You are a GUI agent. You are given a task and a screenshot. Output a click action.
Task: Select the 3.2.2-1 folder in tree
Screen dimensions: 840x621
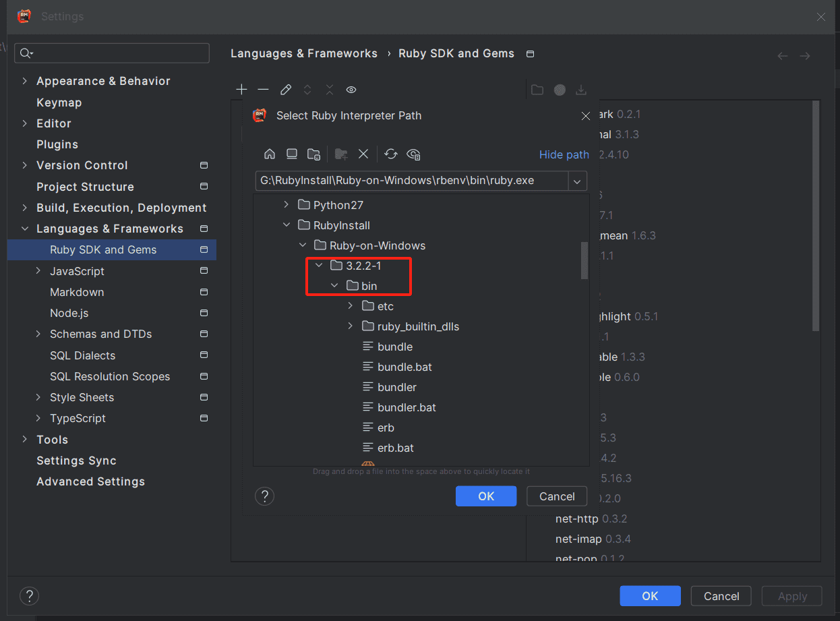(357, 266)
